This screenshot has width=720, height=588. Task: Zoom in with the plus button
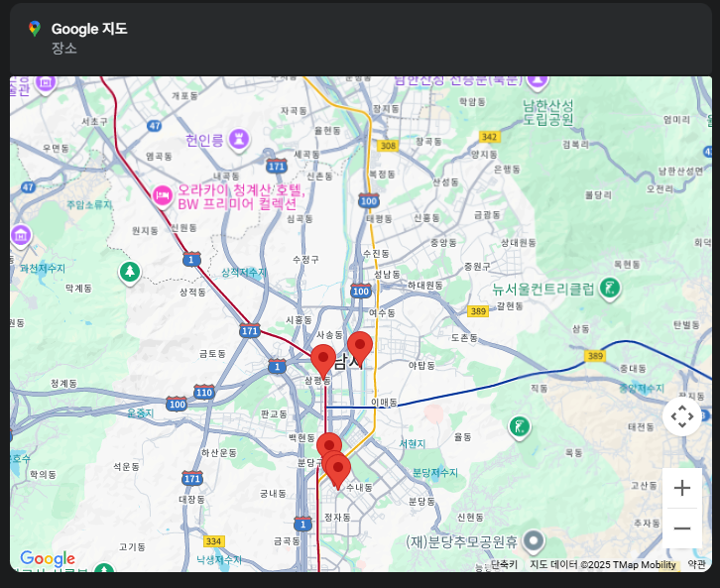pos(682,488)
